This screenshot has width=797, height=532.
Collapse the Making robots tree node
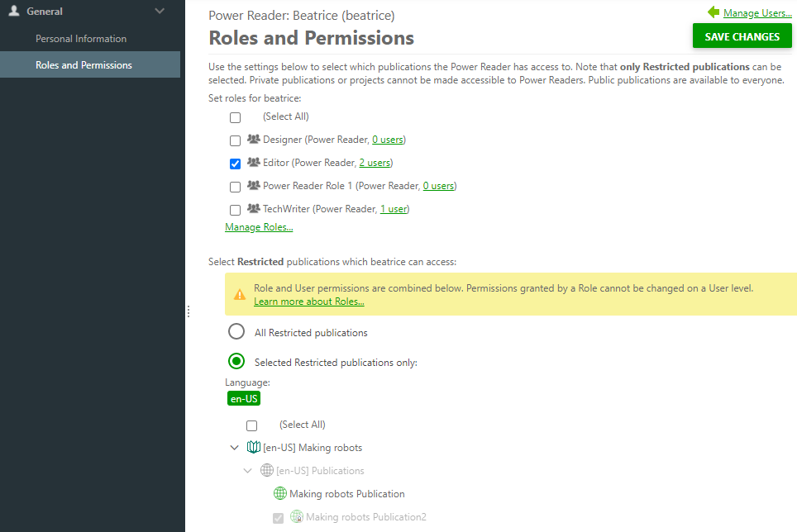235,447
